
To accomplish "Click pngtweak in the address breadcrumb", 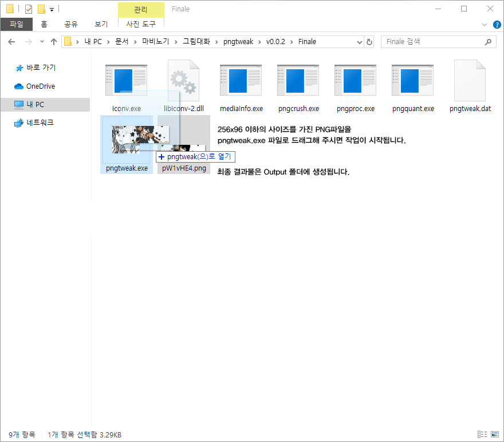I will click(x=238, y=42).
